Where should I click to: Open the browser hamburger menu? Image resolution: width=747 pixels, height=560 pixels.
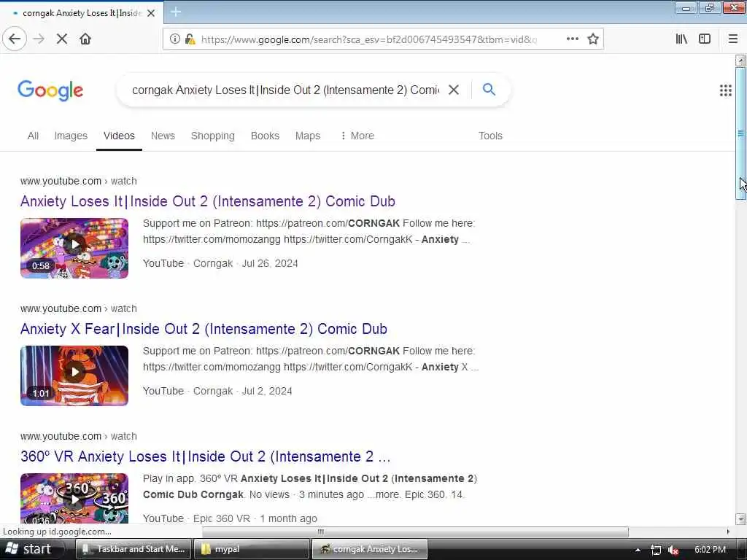coord(733,39)
